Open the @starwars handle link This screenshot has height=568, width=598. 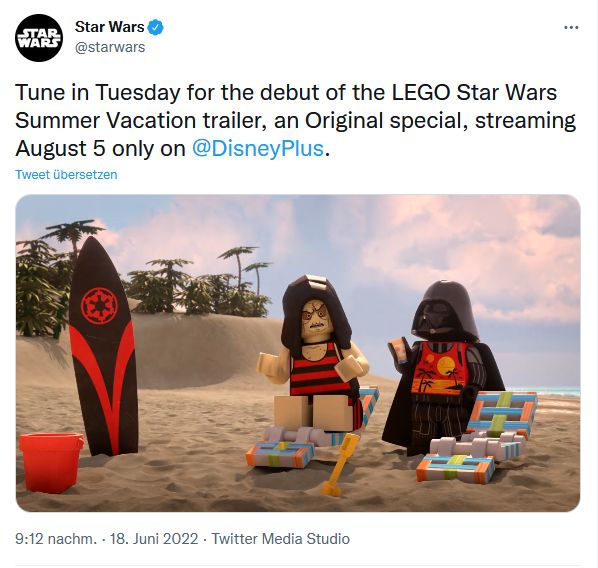click(x=110, y=47)
